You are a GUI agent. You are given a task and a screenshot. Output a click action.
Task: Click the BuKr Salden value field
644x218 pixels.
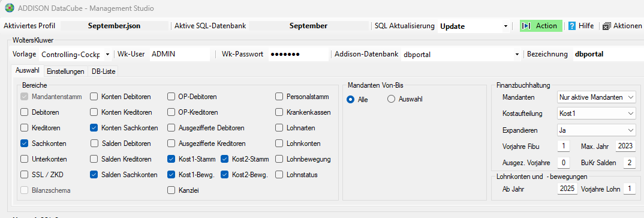[x=629, y=163]
